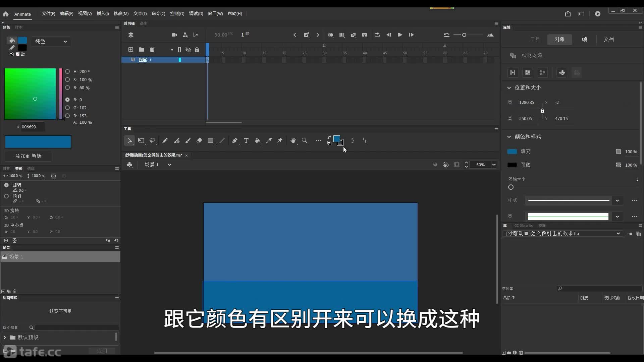The height and width of the screenshot is (362, 644).
Task: Select the Pencil tool in tools panel
Action: tap(165, 141)
